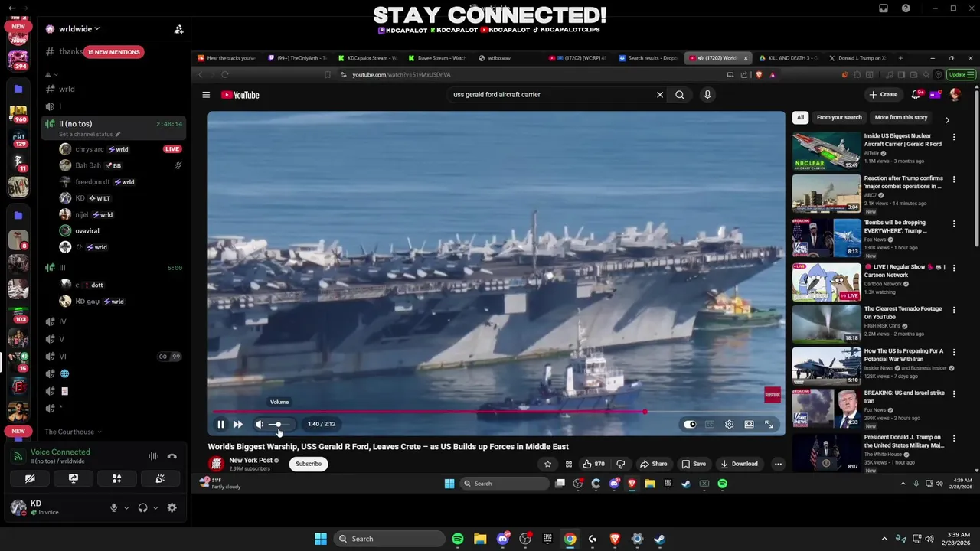The image size is (980, 551).
Task: Dislike the video
Action: click(x=621, y=464)
